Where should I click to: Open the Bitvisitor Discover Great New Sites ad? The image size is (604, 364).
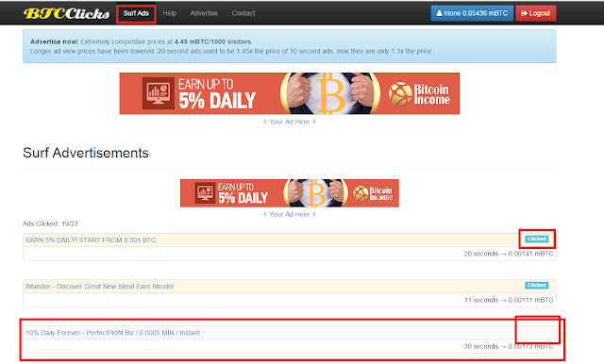point(99,287)
